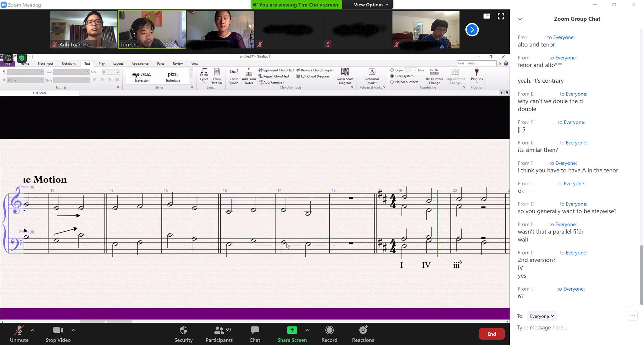
Task: Stop Video in Zoom toolbar
Action: 58,334
